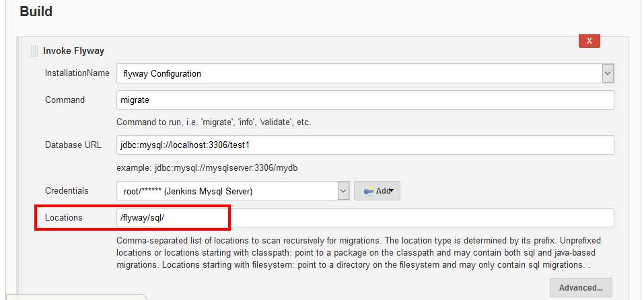This screenshot has height=300, width=644.
Task: Delete the Invoke Flyway build step
Action: tap(589, 41)
